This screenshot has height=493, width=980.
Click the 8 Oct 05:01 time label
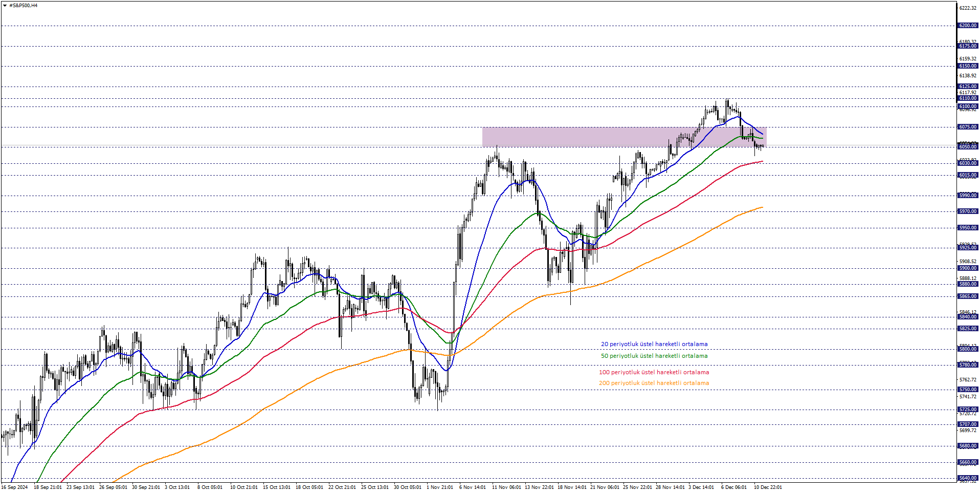(210, 487)
